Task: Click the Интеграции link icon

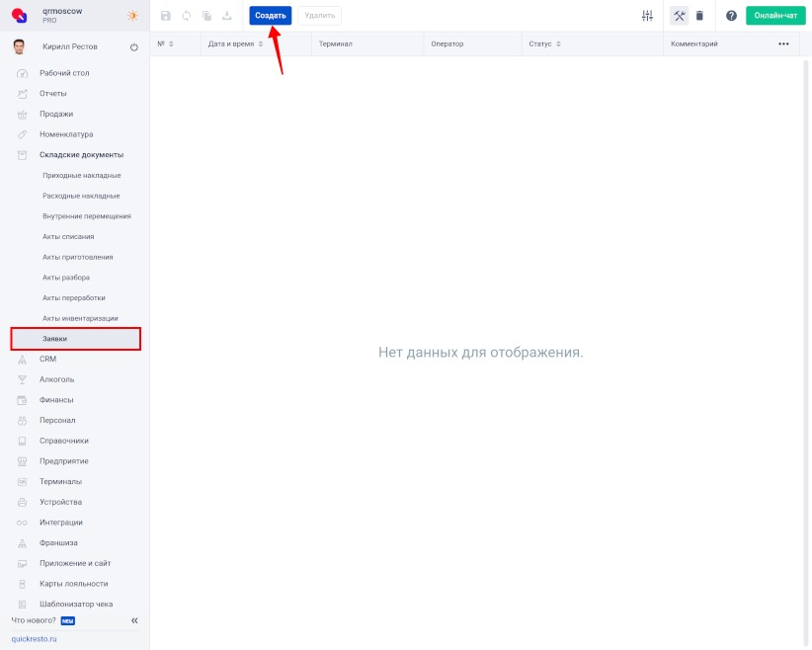Action: click(23, 523)
